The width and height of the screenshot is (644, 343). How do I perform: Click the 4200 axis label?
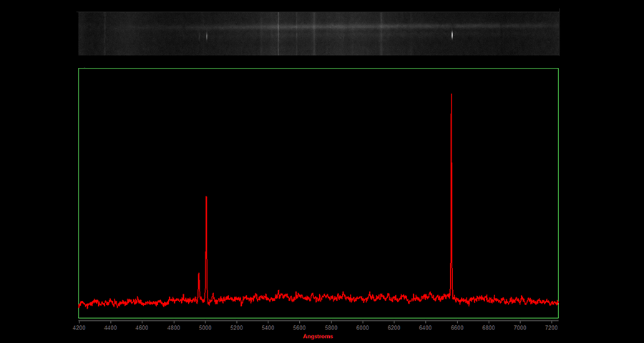tap(79, 327)
